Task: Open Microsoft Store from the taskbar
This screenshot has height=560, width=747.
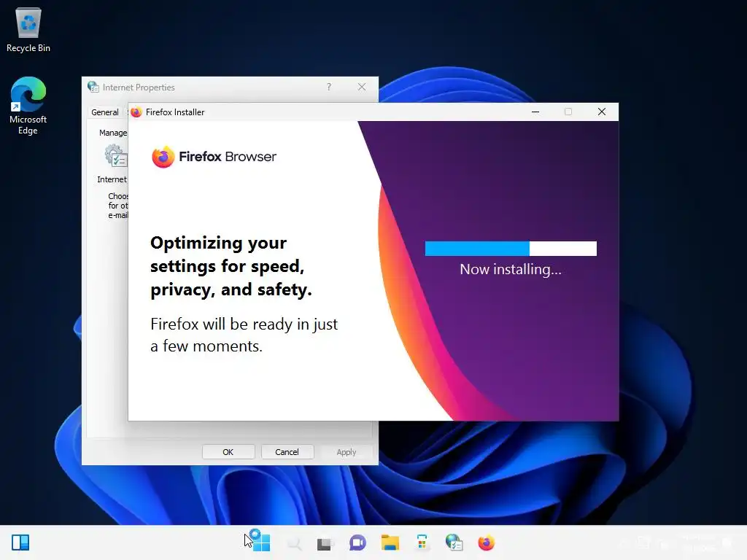Action: click(x=422, y=542)
